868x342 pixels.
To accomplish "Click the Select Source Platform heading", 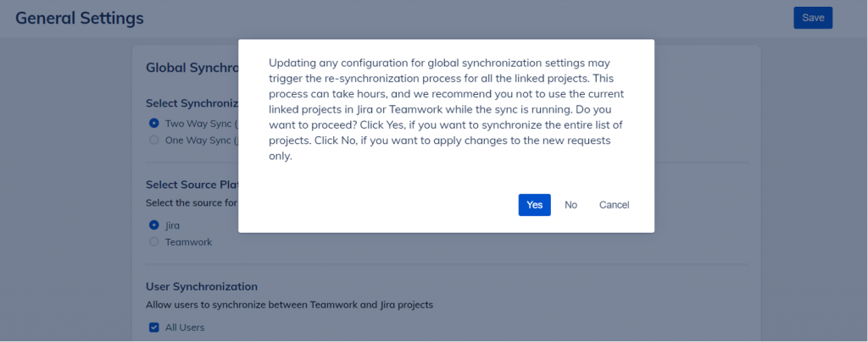I will [x=192, y=185].
